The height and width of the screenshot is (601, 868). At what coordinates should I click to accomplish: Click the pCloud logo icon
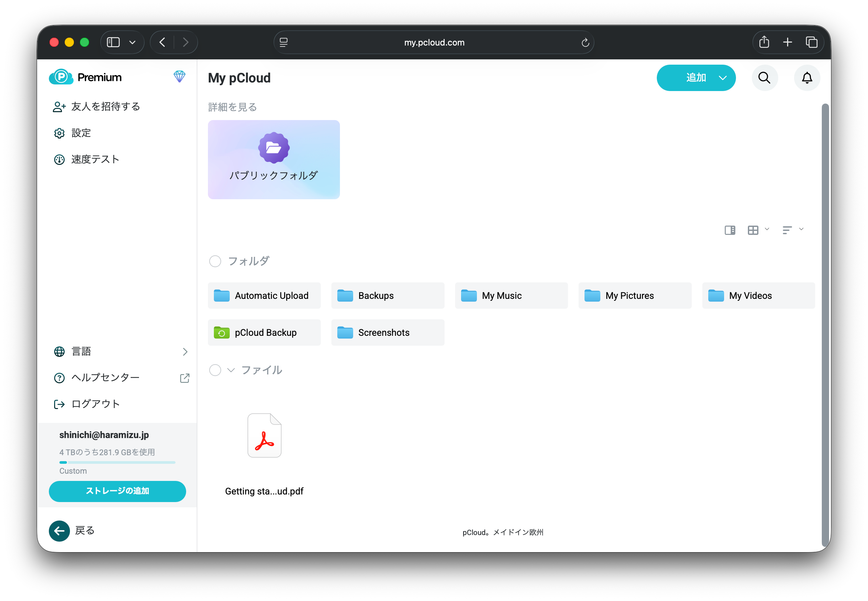point(61,77)
